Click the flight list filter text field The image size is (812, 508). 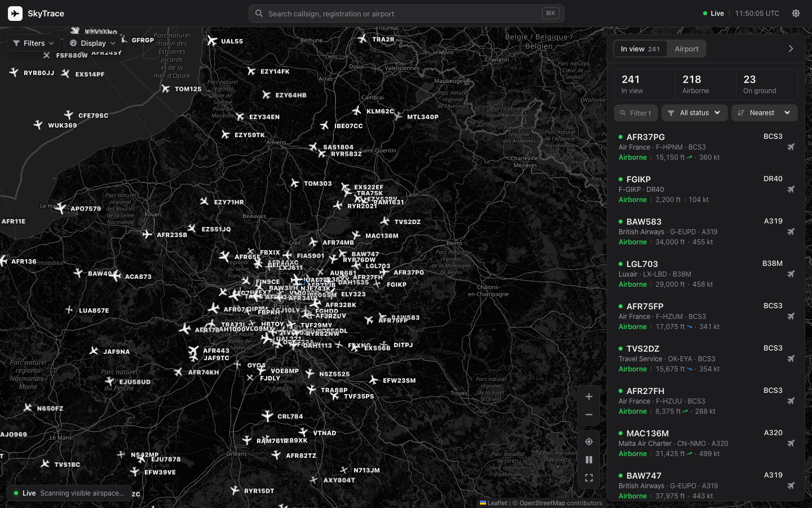point(636,113)
